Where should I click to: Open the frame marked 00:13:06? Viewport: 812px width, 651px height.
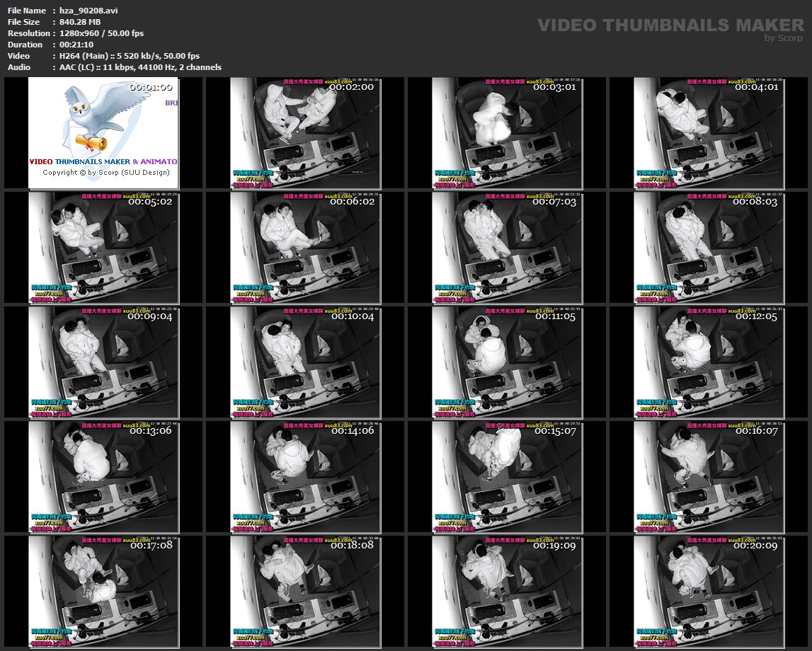click(103, 477)
